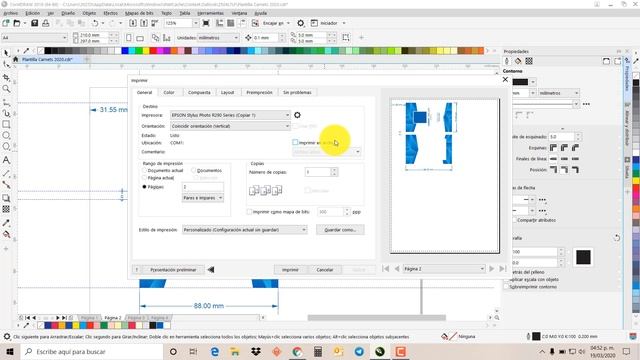This screenshot has width=640, height=360.
Task: Set landscape page orientation icon
Action: tap(140, 38)
